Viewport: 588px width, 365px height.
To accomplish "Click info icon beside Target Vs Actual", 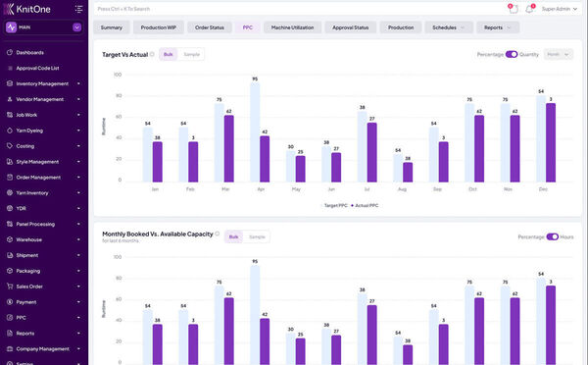I will pyautogui.click(x=152, y=54).
